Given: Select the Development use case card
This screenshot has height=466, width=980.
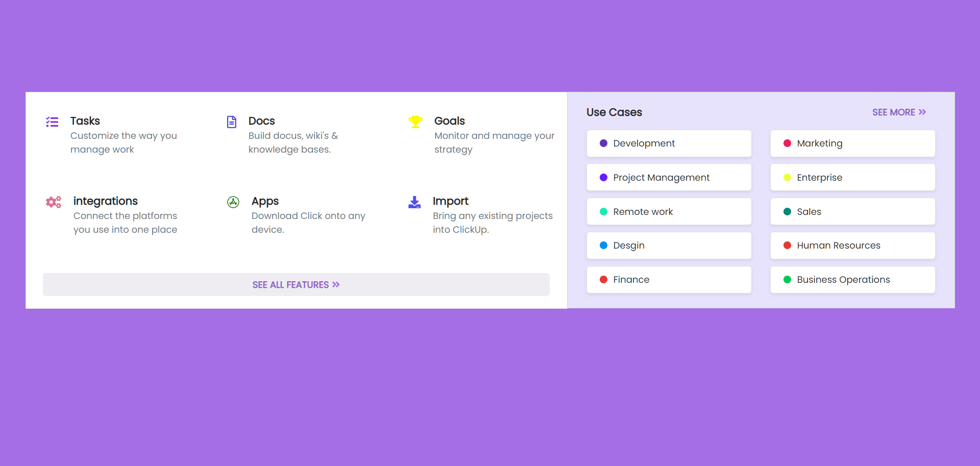Looking at the screenshot, I should coord(669,143).
